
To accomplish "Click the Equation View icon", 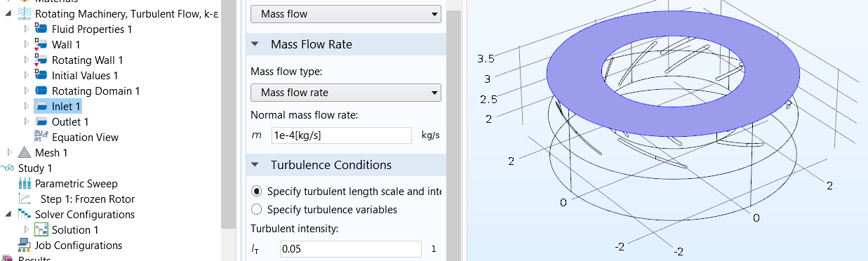I will [x=41, y=138].
